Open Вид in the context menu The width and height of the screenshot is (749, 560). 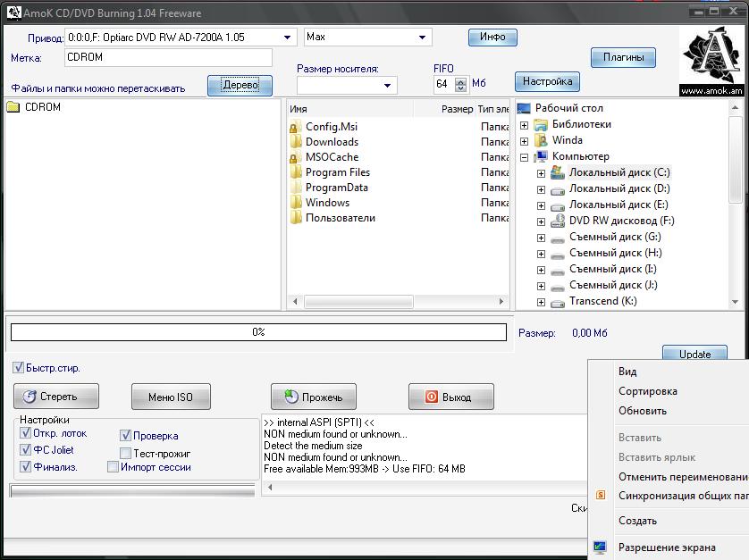(x=669, y=372)
